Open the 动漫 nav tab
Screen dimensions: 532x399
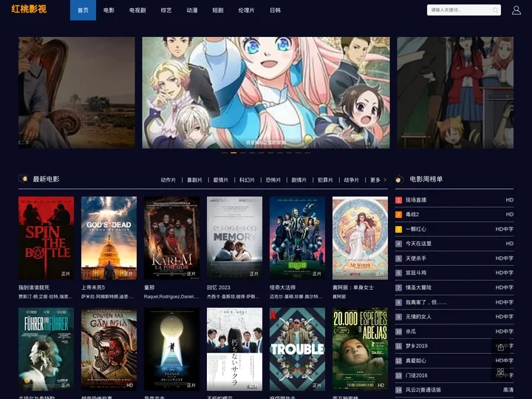pyautogui.click(x=191, y=10)
